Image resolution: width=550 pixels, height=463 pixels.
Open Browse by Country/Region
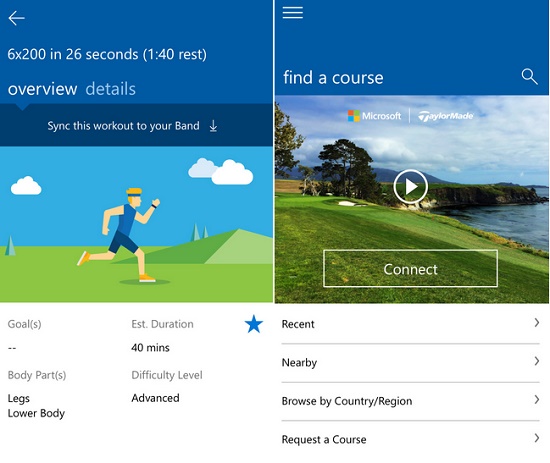(410, 401)
